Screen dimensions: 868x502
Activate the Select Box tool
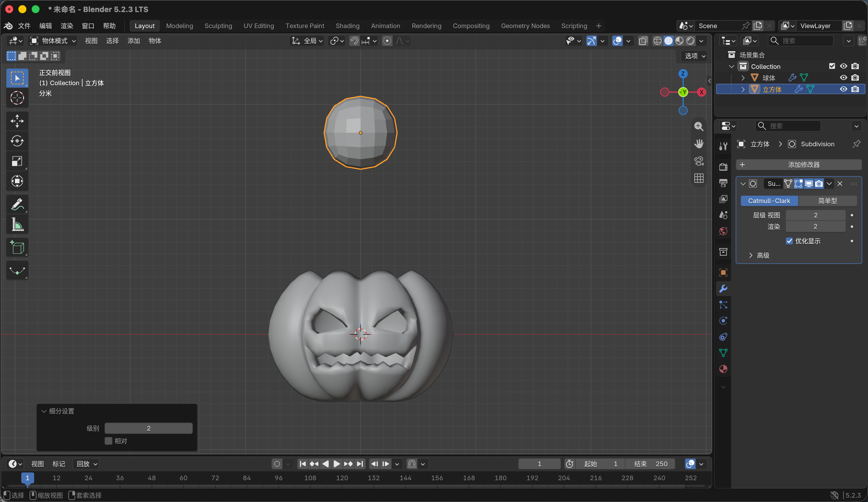click(17, 78)
